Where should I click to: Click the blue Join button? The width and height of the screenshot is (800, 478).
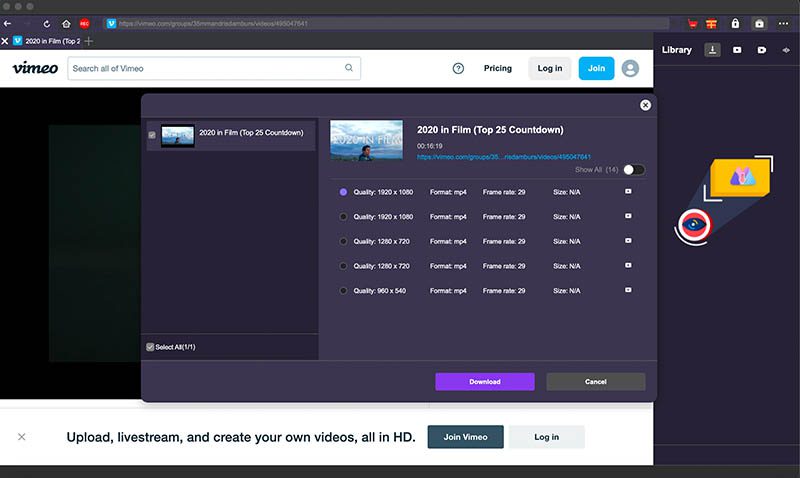tap(596, 68)
